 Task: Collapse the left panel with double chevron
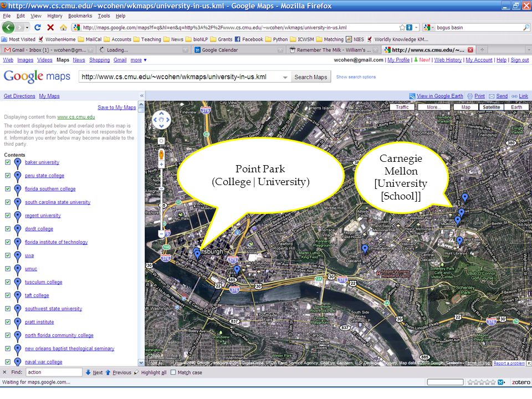(142, 96)
